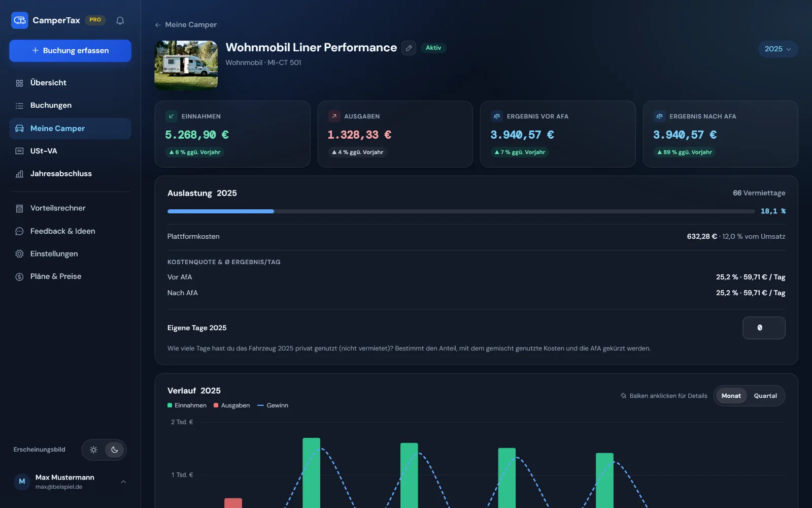812x508 pixels.
Task: Click the Eigene Tage 2025 input field
Action: 764,328
